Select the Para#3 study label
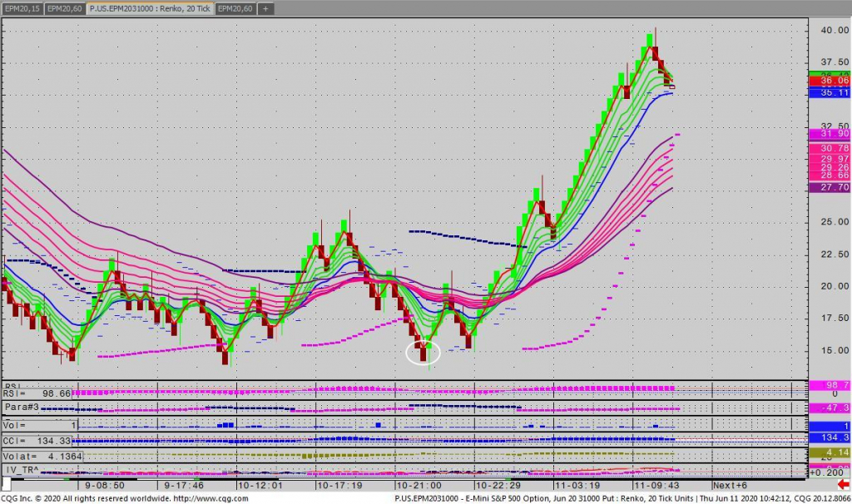852x504 pixels. tap(22, 407)
